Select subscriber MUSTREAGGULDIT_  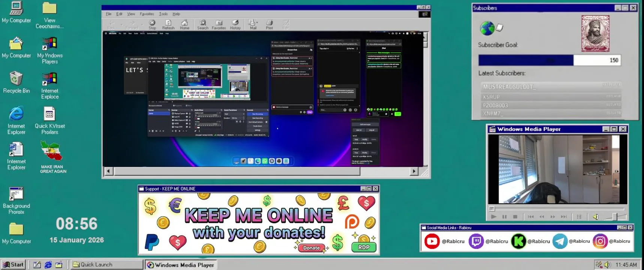(x=551, y=87)
